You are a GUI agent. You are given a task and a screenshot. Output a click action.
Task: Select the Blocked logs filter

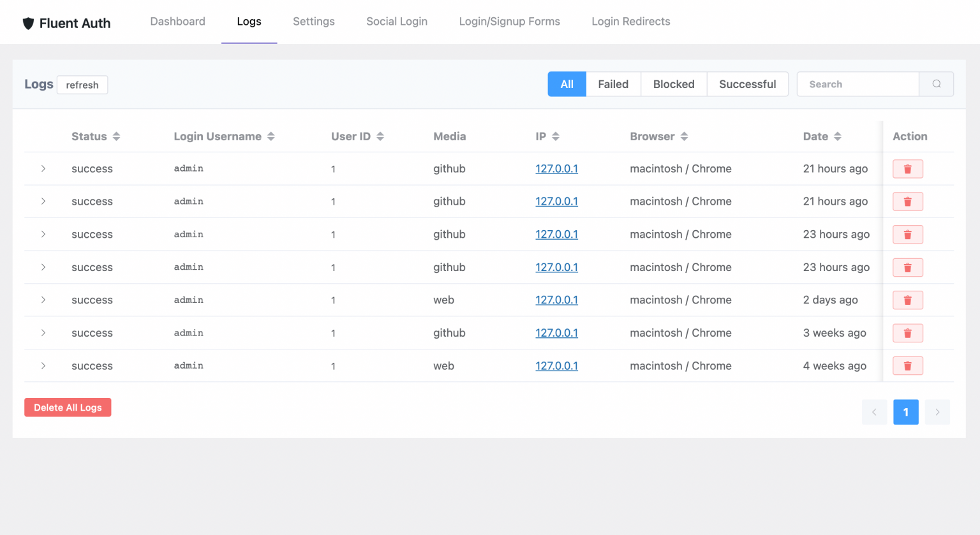tap(673, 84)
